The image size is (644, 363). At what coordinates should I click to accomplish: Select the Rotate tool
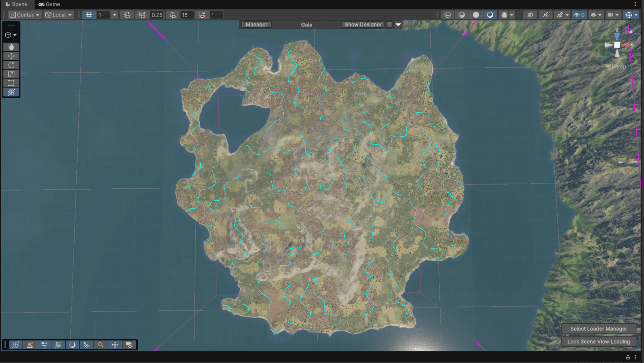click(11, 65)
